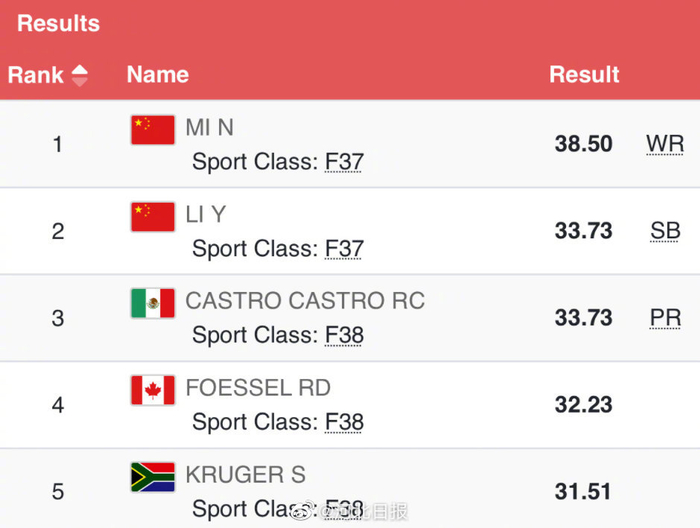Click the Name column header
Viewport: 700px width, 528px height.
(157, 75)
